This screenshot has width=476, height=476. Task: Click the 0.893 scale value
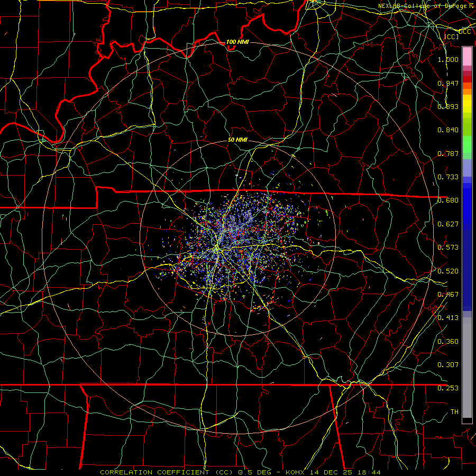click(448, 106)
